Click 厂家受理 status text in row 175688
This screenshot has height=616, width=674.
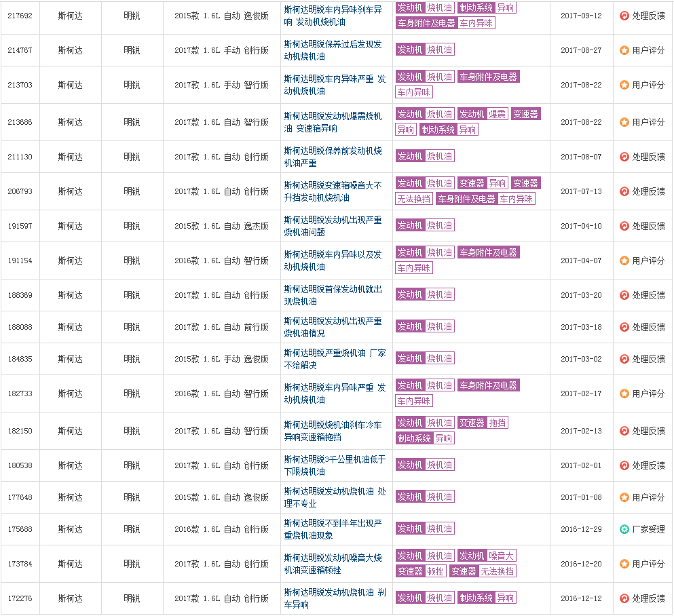[648, 529]
